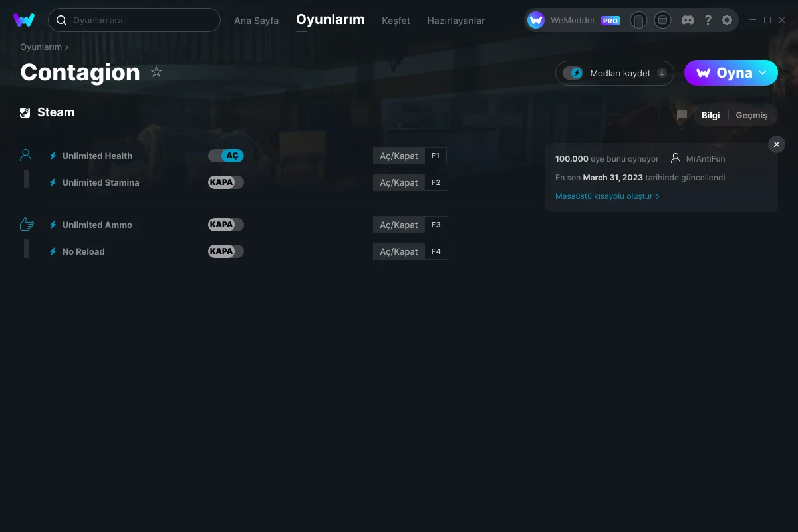Click the player category person icon
The image size is (798, 532).
coord(26,155)
